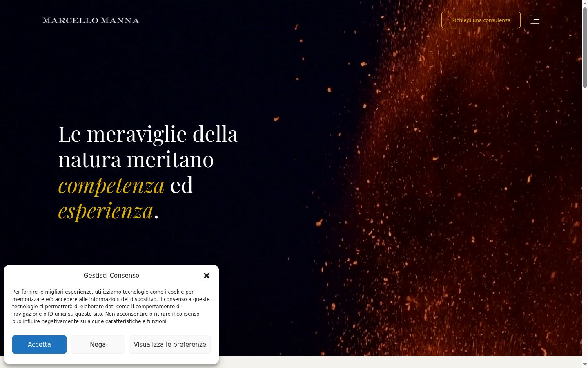The width and height of the screenshot is (588, 368).
Task: Click the Marcello Manna logo
Action: (91, 20)
